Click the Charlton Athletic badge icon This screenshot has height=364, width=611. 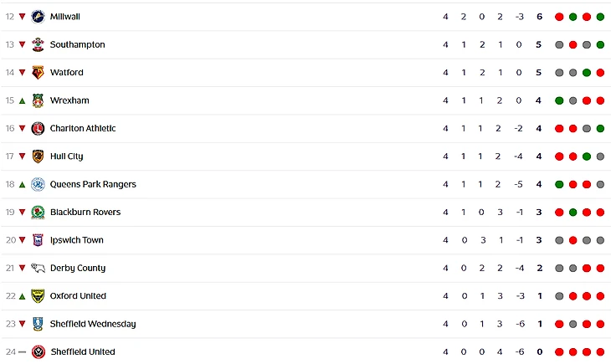point(38,129)
